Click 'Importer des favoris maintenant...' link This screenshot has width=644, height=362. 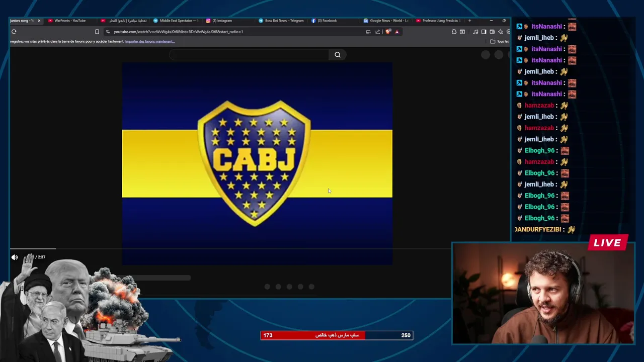coord(150,41)
